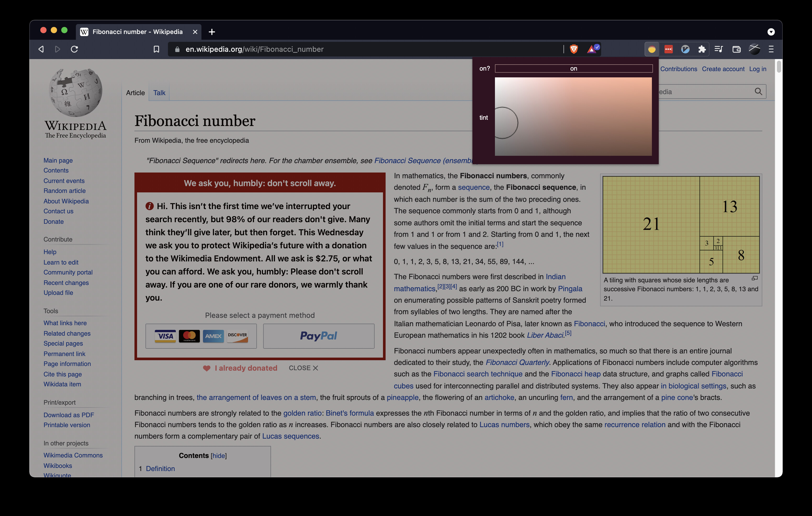The height and width of the screenshot is (516, 812).
Task: Open the pineapple link
Action: point(402,397)
